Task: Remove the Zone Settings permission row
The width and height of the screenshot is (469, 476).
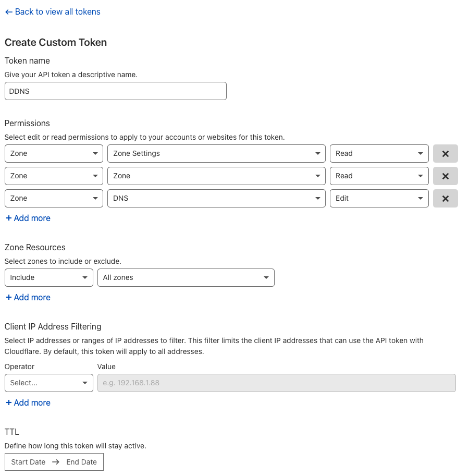Action: 445,154
